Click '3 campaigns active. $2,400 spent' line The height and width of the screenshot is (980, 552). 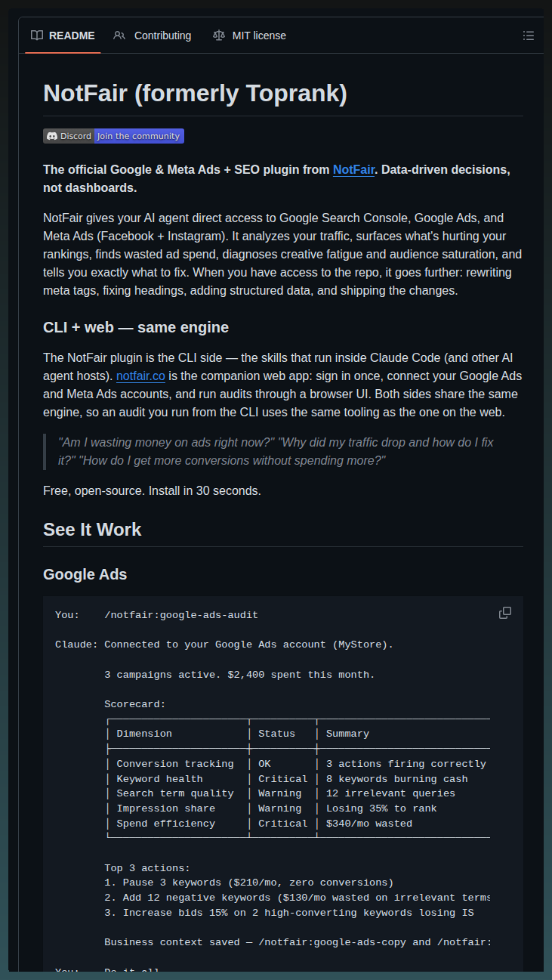[239, 675]
